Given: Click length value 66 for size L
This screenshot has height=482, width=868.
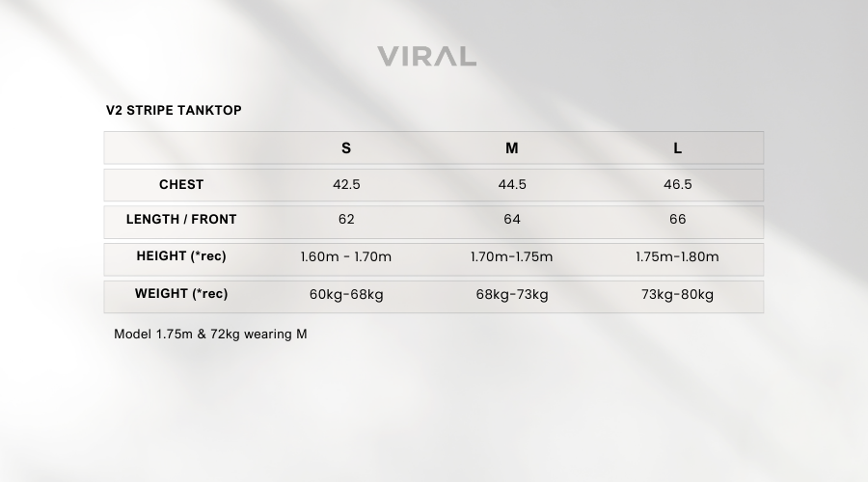Looking at the screenshot, I should [678, 220].
